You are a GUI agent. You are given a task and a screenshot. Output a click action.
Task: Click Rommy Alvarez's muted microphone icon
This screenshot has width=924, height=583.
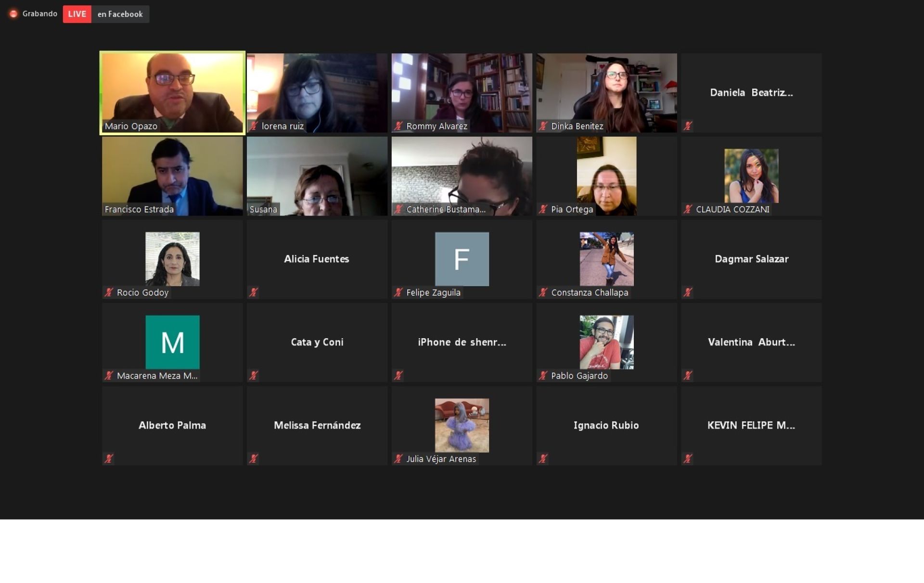click(398, 126)
